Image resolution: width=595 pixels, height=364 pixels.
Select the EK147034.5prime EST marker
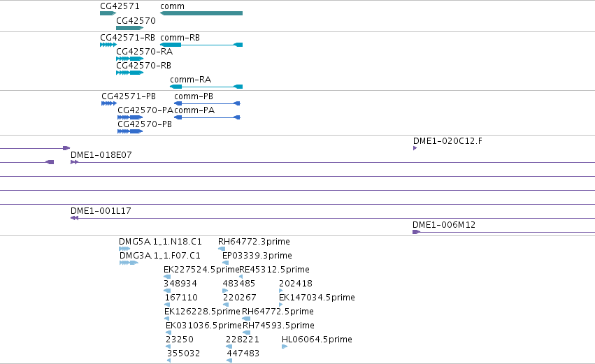coord(281,305)
